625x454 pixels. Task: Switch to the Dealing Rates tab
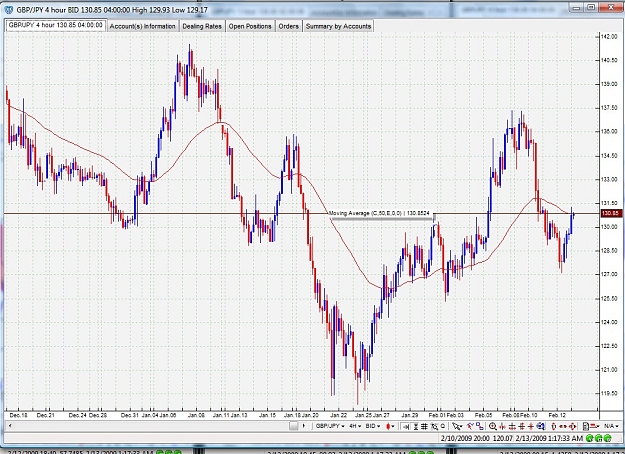click(x=202, y=26)
